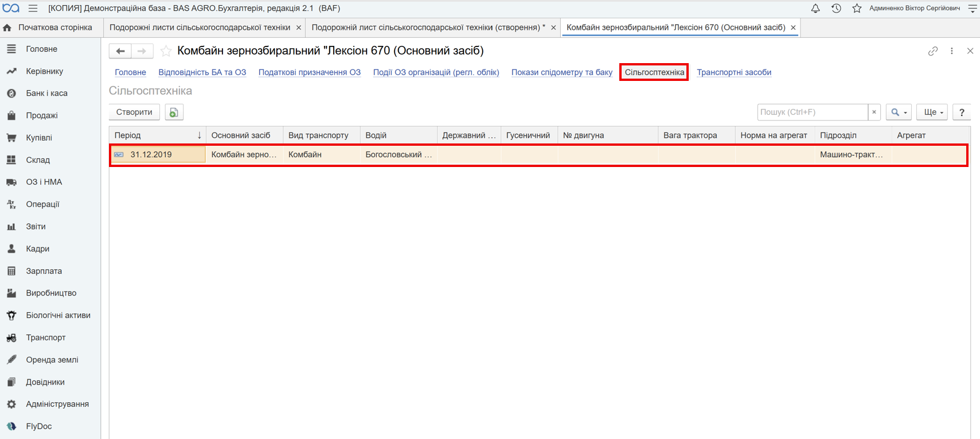Open Транспорт section in sidebar
Image resolution: width=980 pixels, height=439 pixels.
[x=45, y=337]
